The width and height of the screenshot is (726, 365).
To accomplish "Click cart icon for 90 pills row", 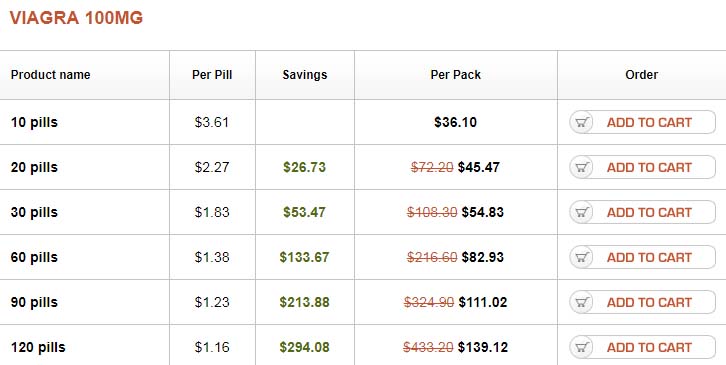I will (x=582, y=302).
